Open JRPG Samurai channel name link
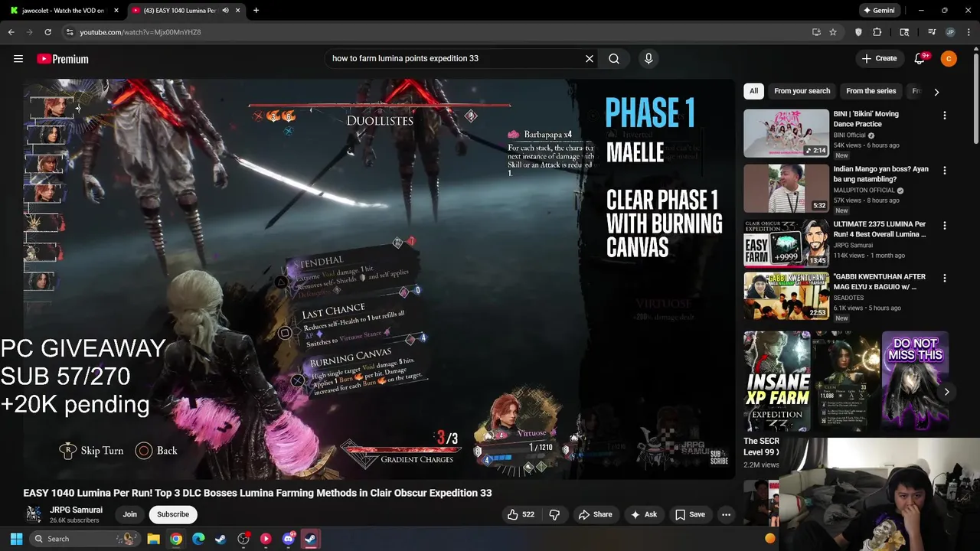The image size is (980, 551). tap(76, 510)
